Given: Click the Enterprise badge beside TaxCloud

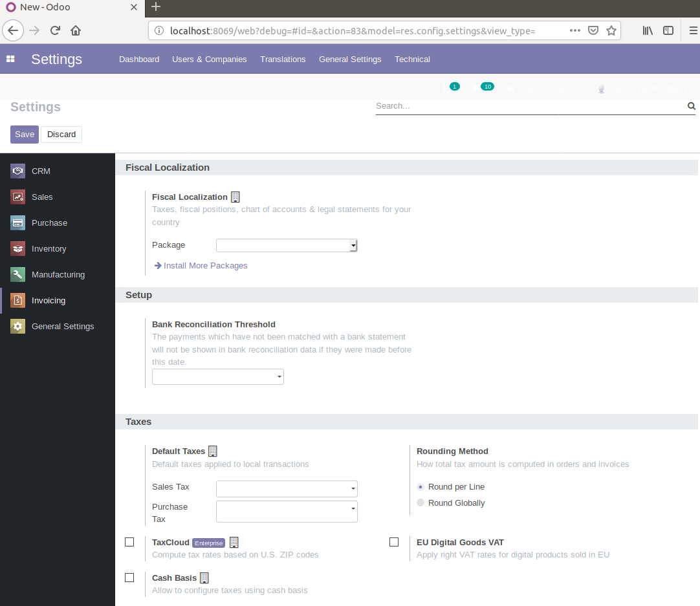Looking at the screenshot, I should (x=208, y=543).
